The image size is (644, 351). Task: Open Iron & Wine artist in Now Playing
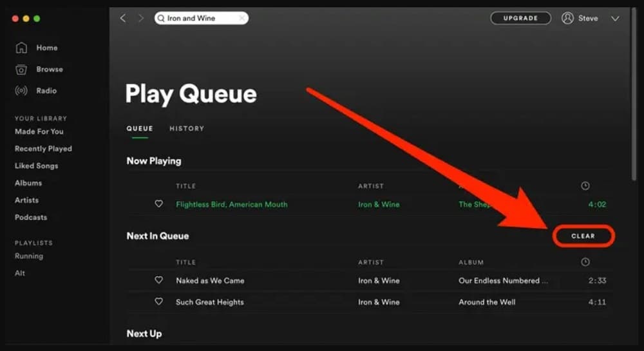pyautogui.click(x=379, y=204)
